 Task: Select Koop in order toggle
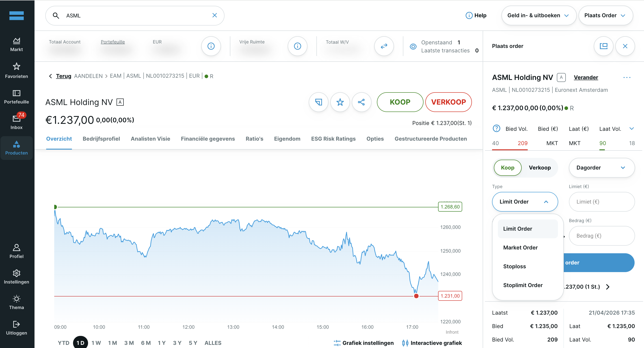[508, 168]
